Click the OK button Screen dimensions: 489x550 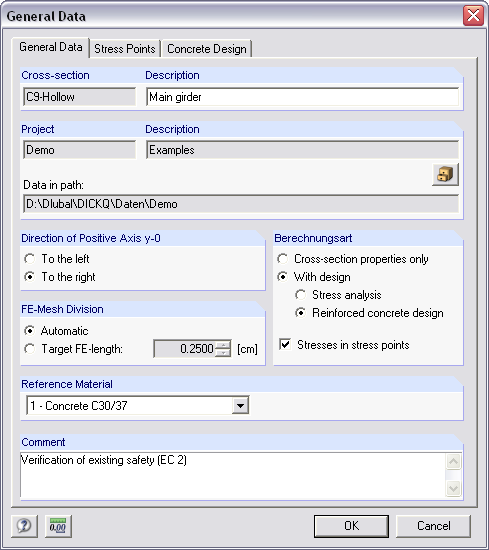[351, 526]
